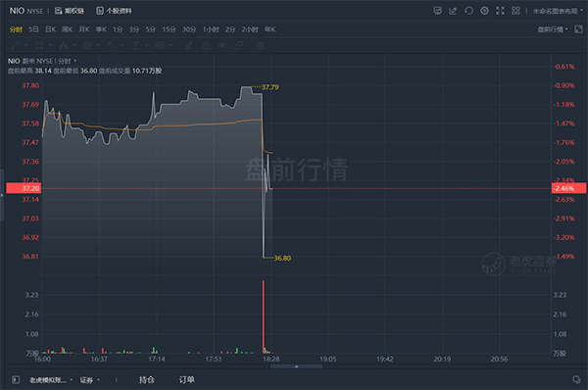Expand the 盘前行情 session dropdown
This screenshot has width=588, height=390.
[553, 29]
